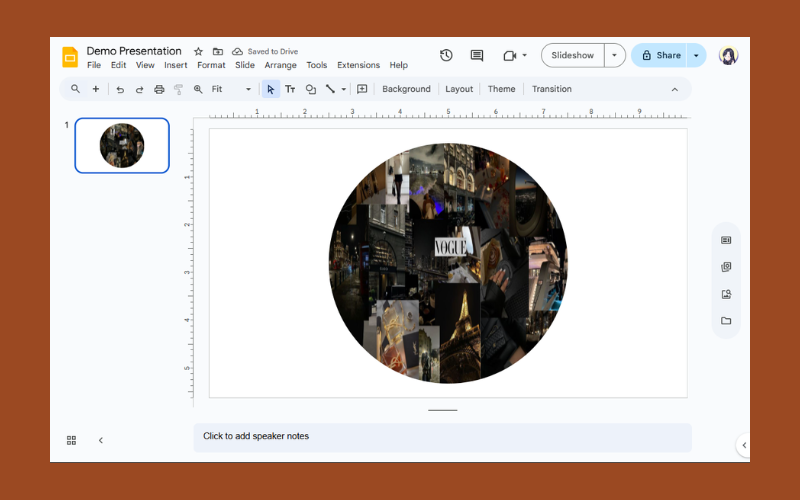800x500 pixels.
Task: Open the Slide menu
Action: pos(245,65)
